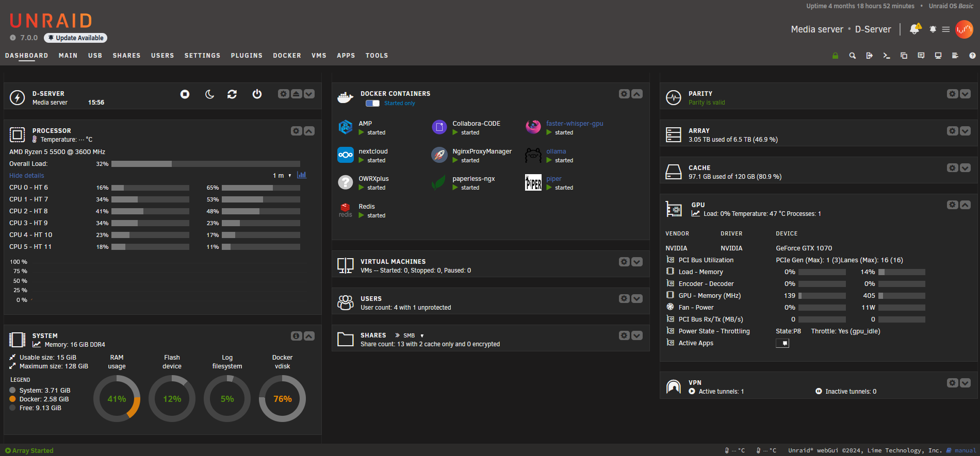
Task: Open the orange Unraid account avatar
Action: click(x=964, y=29)
